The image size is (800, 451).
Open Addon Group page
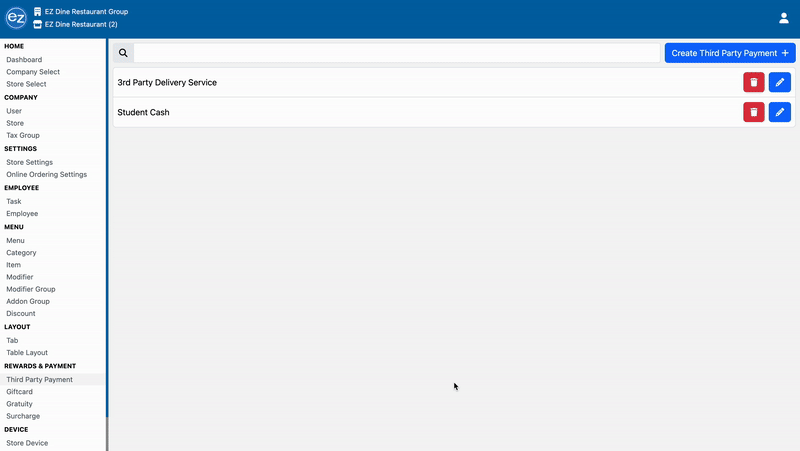28,302
